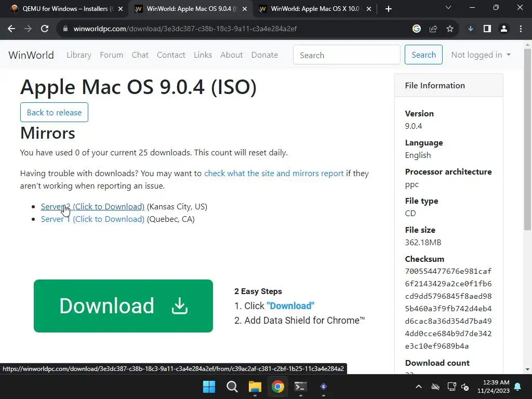This screenshot has width=532, height=399.
Task: Open the Forum menu item
Action: [x=111, y=55]
